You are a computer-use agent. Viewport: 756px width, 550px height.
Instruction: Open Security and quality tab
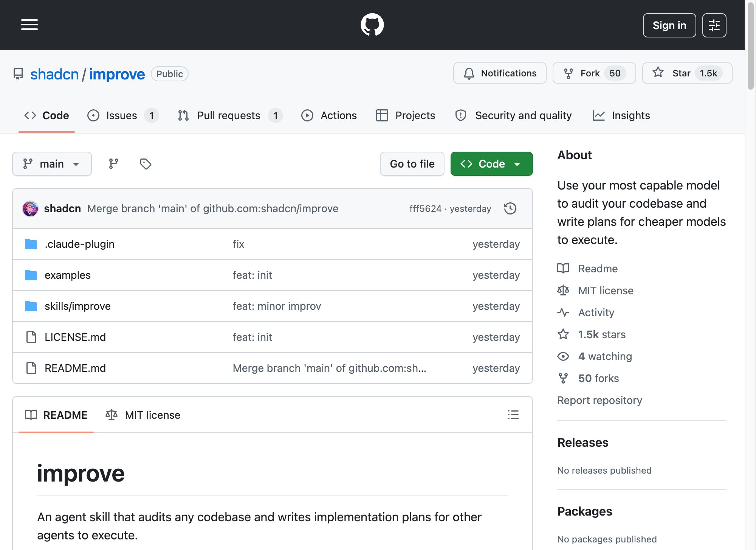click(x=513, y=115)
